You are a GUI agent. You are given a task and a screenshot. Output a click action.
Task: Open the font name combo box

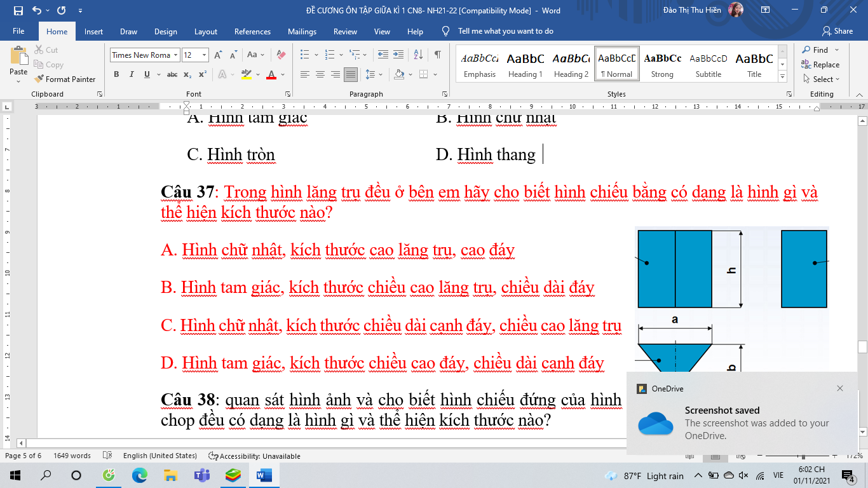[145, 55]
